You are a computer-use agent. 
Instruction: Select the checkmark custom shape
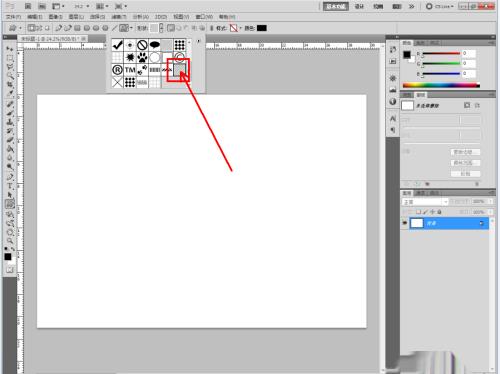point(117,45)
